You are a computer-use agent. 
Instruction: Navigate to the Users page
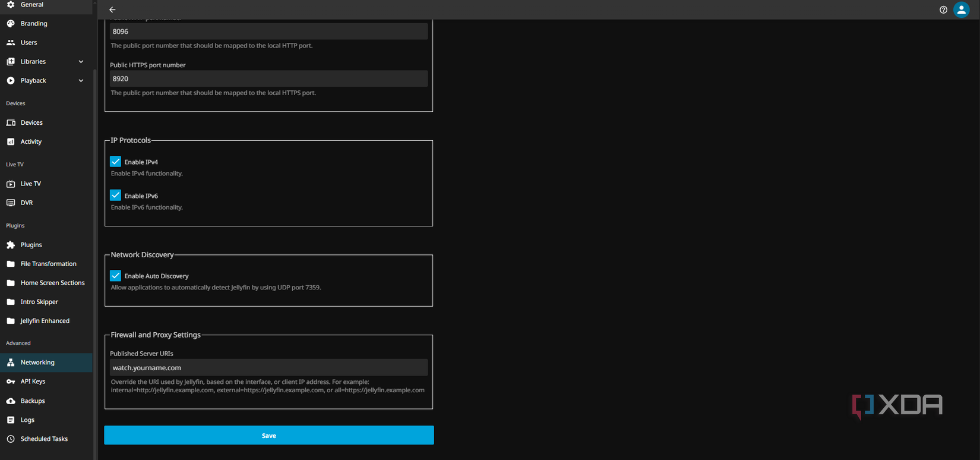coord(46,42)
